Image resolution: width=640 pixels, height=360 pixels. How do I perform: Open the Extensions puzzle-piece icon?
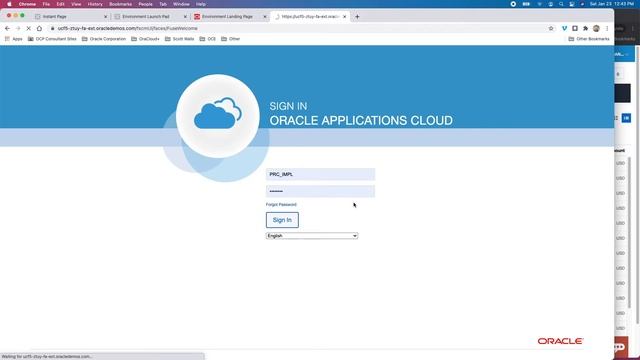click(585, 28)
